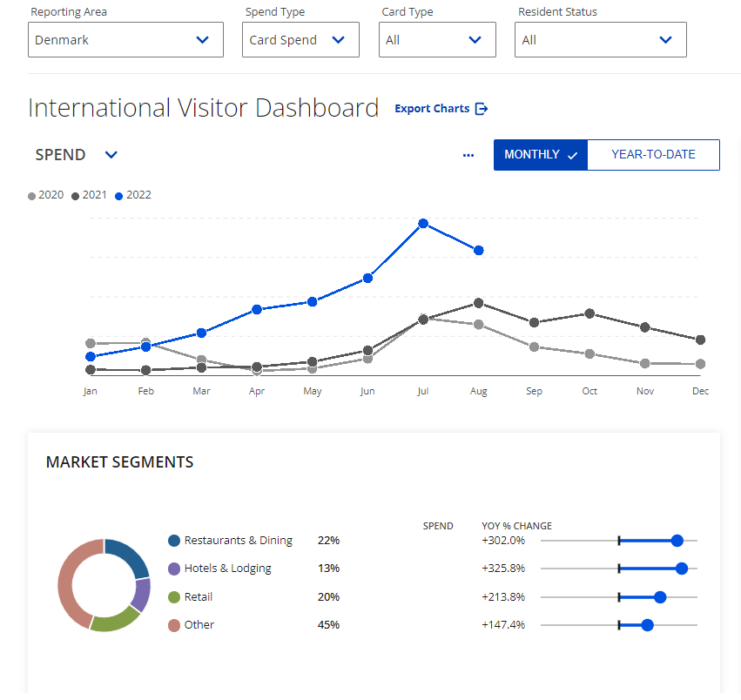This screenshot has height=700, width=741.
Task: Click the peak July data point
Action: coord(423,224)
